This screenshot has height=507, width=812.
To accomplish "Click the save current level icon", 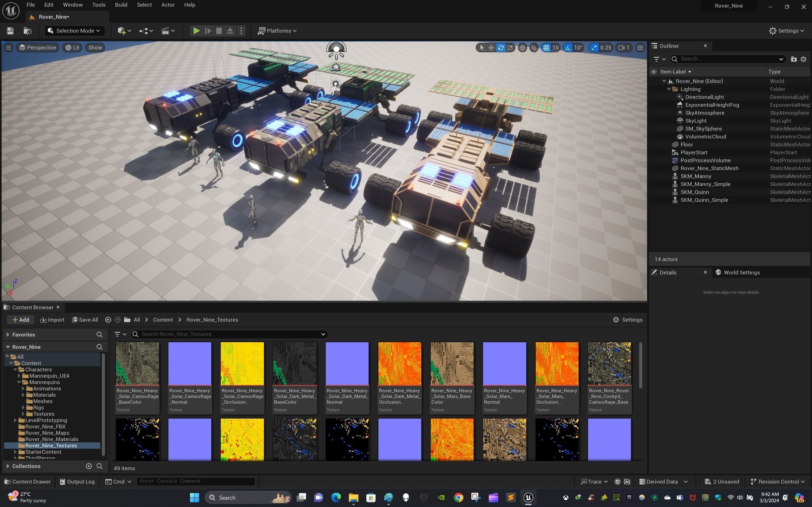I will [x=10, y=31].
